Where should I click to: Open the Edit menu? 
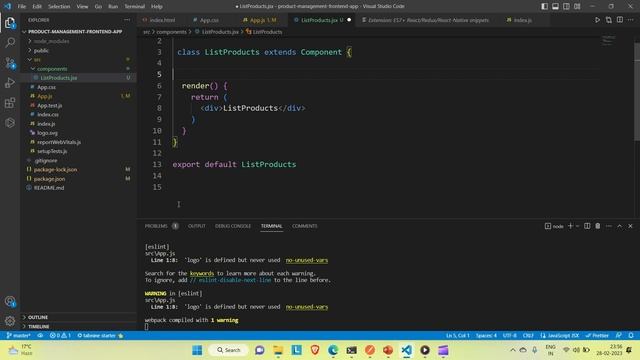37,7
